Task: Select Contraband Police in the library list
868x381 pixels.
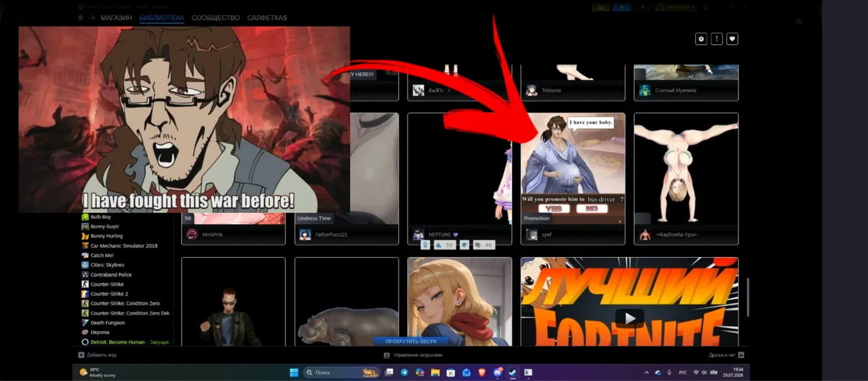Action: (111, 275)
